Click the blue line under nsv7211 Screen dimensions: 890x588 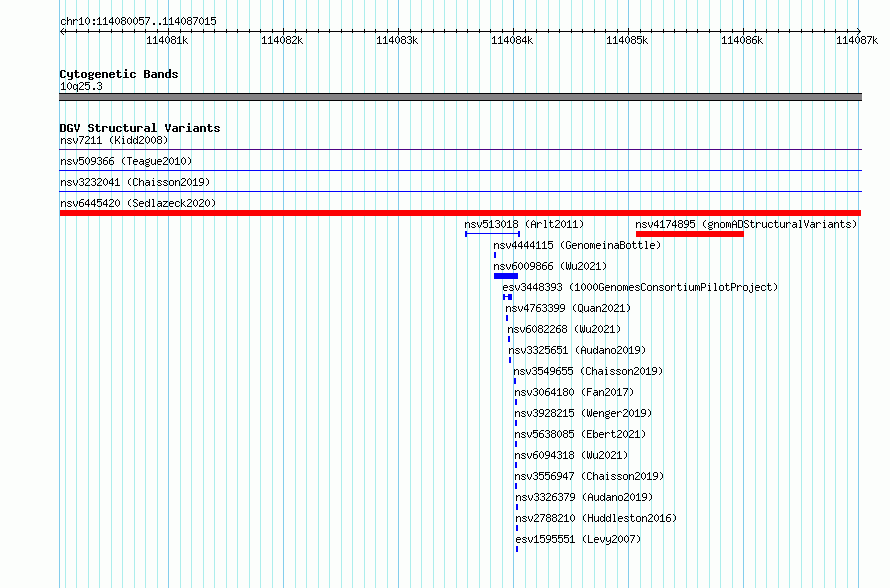[460, 150]
